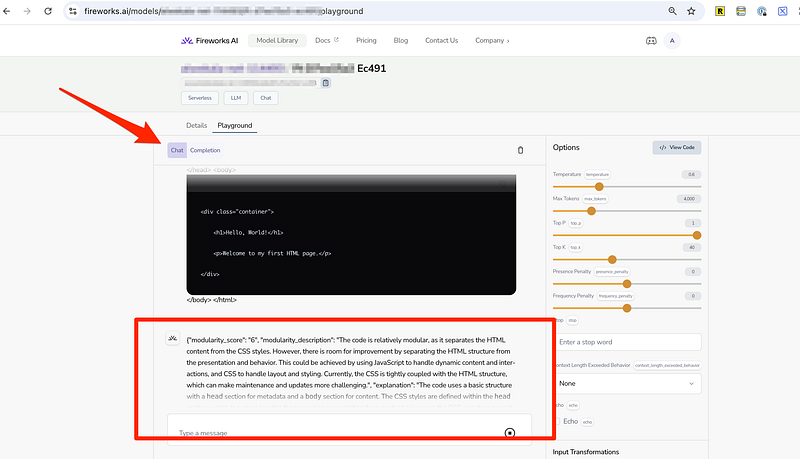Click the Options panel heading
Screen dimensions: 800x459
[566, 147]
